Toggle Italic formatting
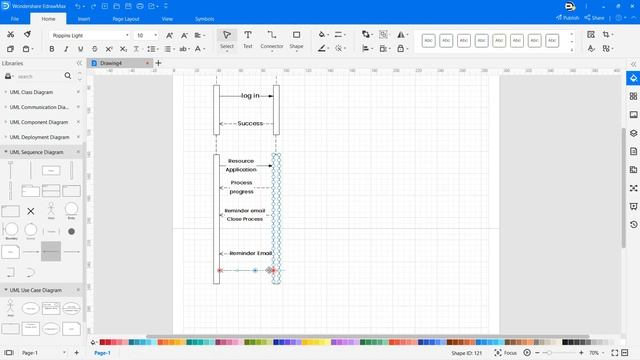The width and height of the screenshot is (640, 360). coord(66,49)
